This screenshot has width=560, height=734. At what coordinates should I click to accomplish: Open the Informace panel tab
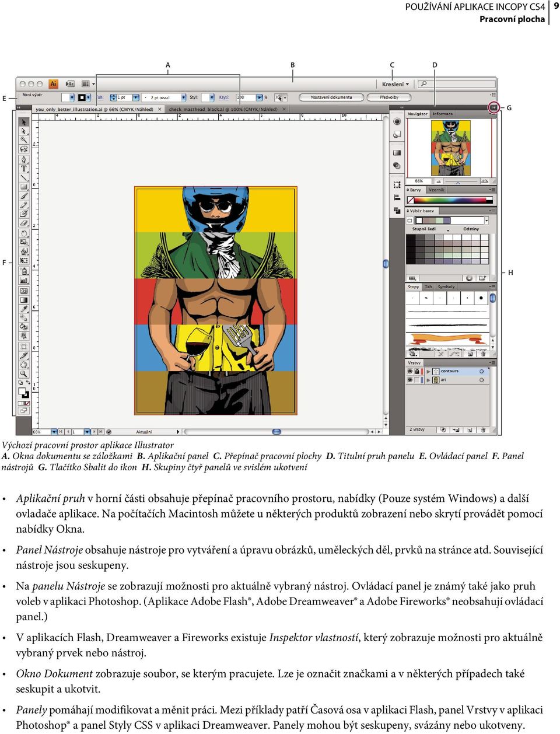(443, 114)
